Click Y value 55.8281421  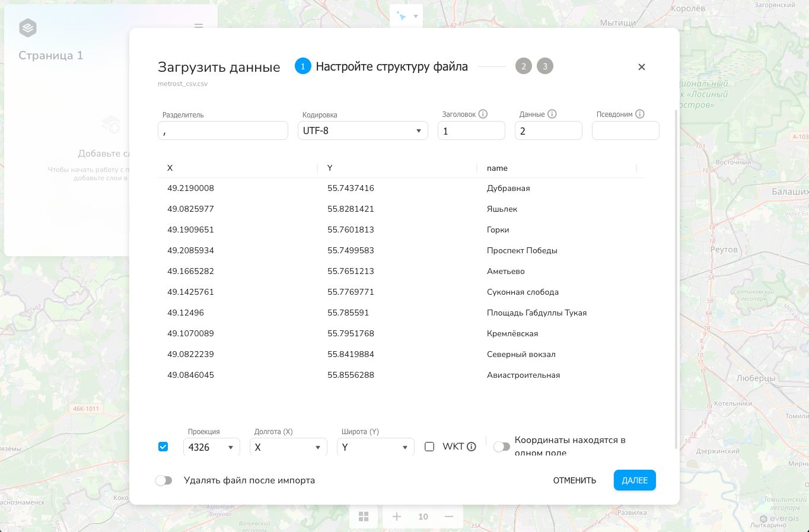[x=351, y=209]
